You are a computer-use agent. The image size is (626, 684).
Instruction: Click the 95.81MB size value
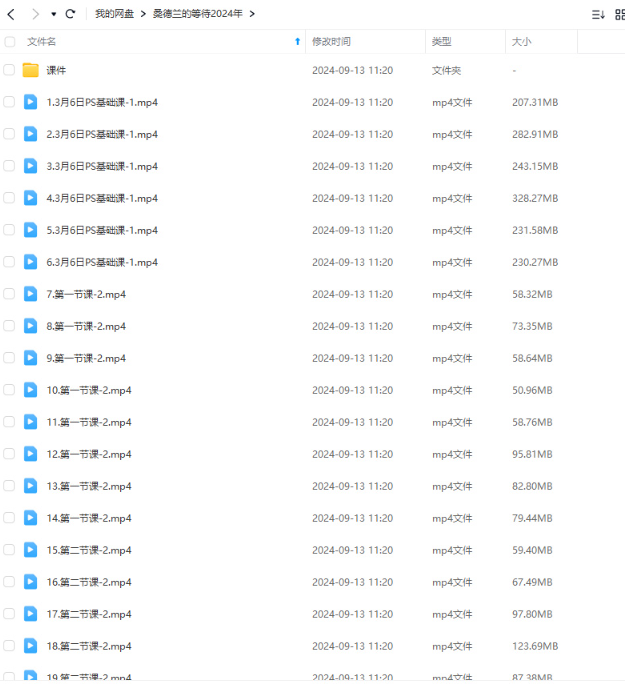[532, 454]
